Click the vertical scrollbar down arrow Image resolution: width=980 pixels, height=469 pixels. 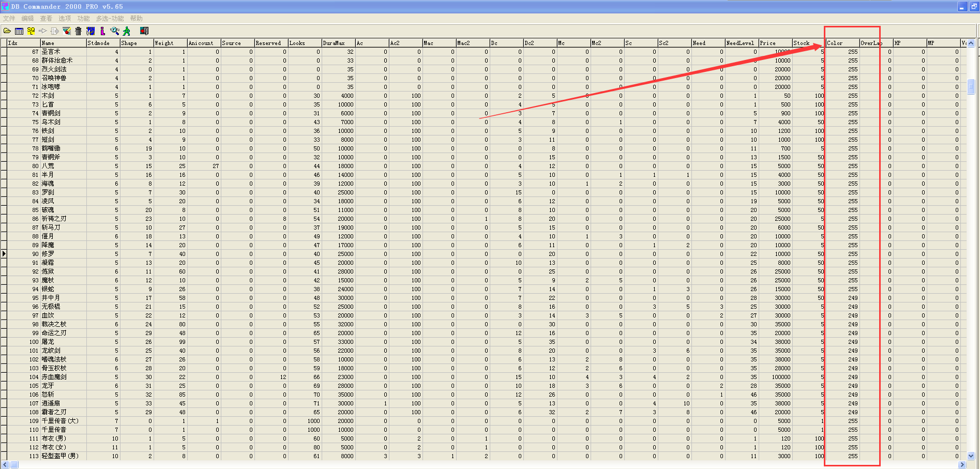coord(971,456)
